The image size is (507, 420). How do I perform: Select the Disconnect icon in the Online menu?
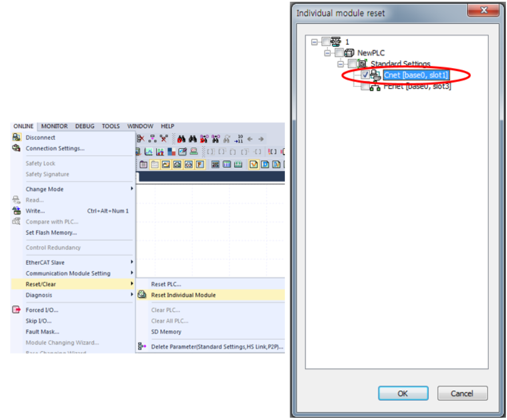point(17,137)
